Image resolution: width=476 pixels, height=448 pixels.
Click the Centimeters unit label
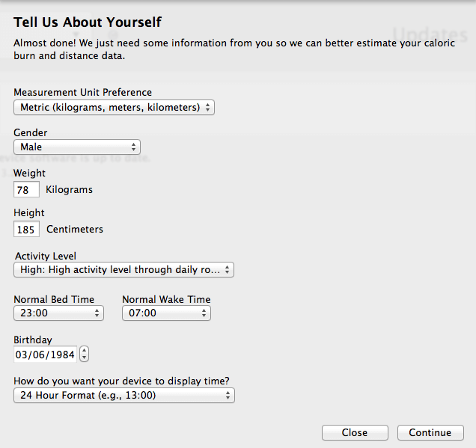(75, 230)
